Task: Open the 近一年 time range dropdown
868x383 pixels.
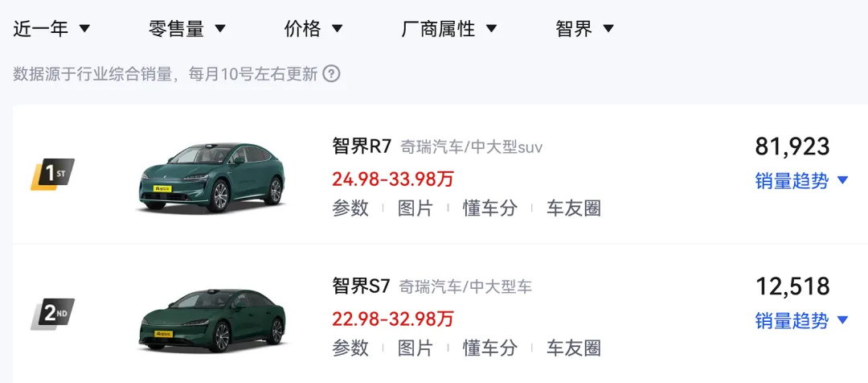Action: point(51,29)
